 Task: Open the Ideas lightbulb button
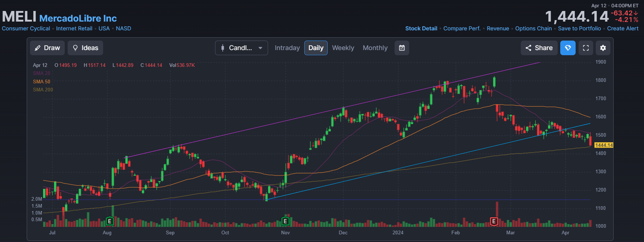86,48
